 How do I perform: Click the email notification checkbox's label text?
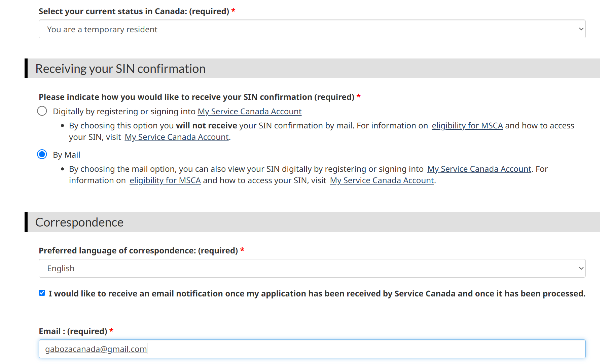tap(317, 294)
